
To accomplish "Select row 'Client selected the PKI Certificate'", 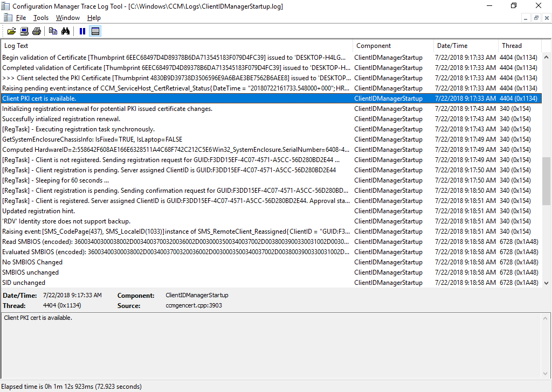I will point(271,78).
